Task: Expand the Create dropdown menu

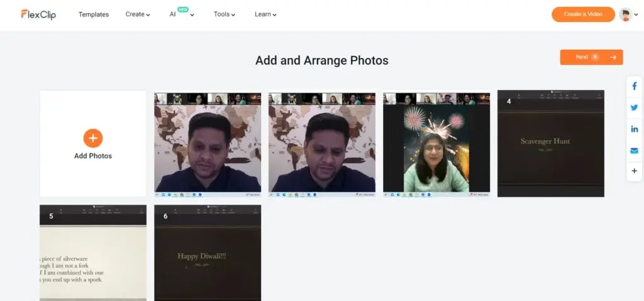Action: point(138,14)
